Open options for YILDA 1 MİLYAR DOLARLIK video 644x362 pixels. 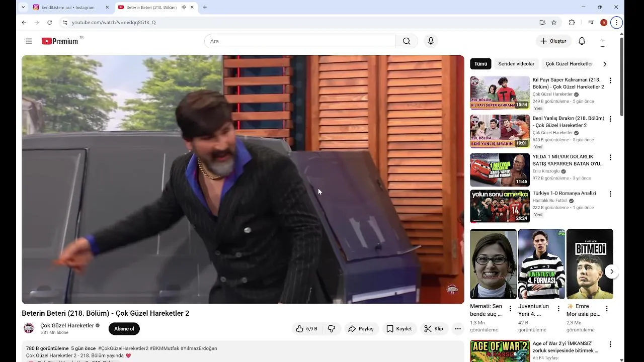[610, 157]
